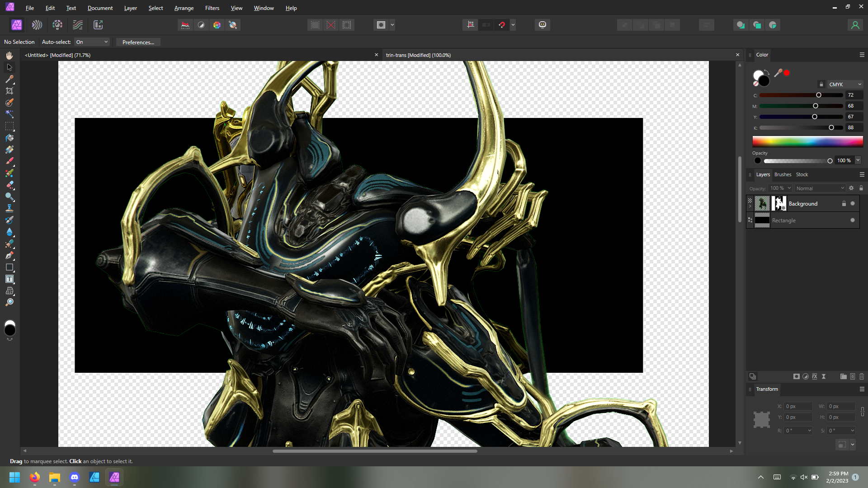Select the Paint Mixer Brush tool

[x=9, y=173]
